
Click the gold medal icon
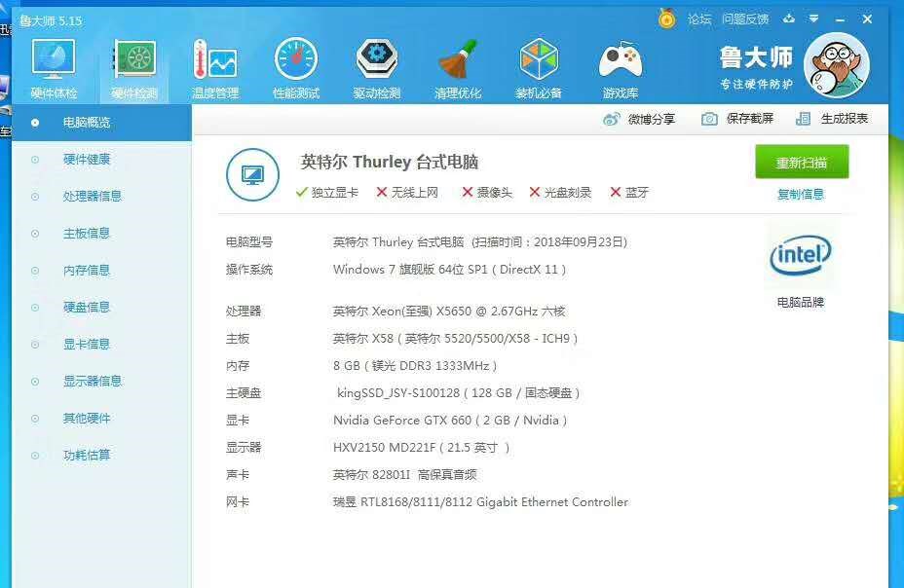click(x=667, y=19)
